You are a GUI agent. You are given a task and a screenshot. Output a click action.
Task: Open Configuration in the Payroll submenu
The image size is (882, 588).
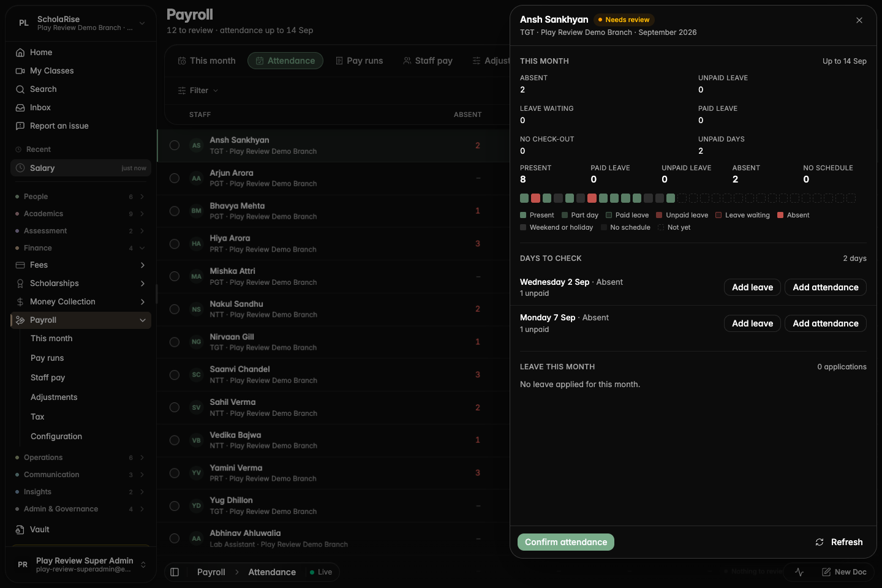pos(56,437)
